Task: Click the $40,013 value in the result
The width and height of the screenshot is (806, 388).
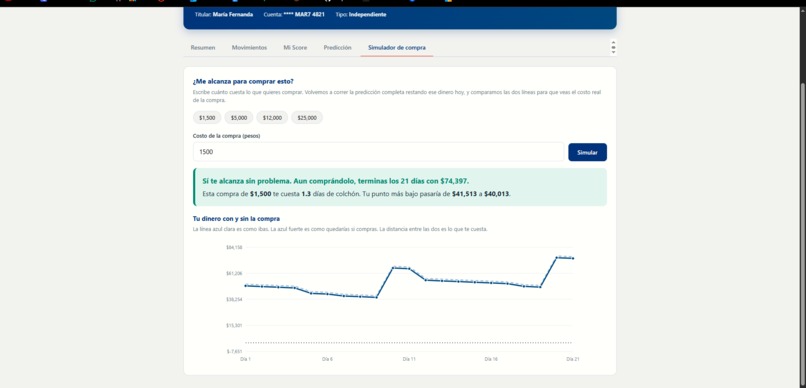Action: tap(497, 194)
